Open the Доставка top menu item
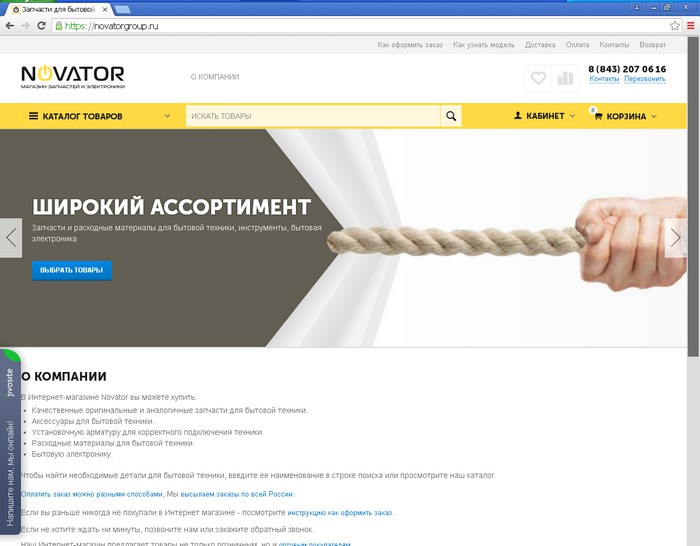The width and height of the screenshot is (700, 546). click(540, 45)
